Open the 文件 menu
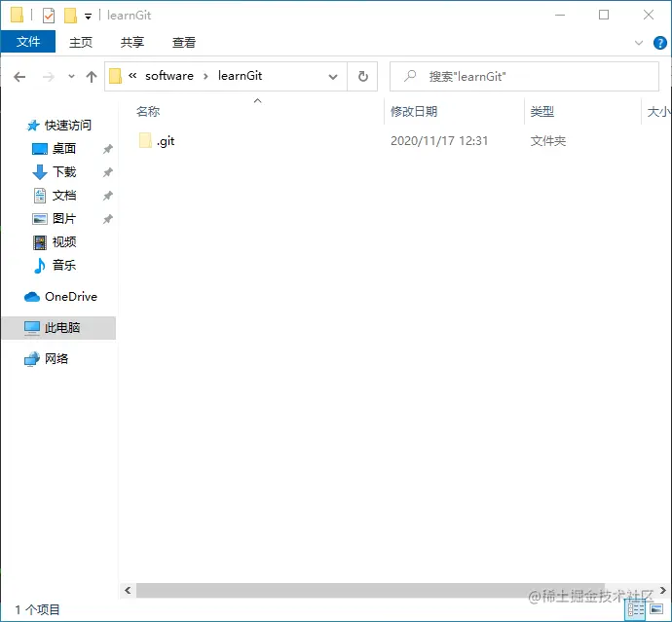This screenshot has width=672, height=622. tap(28, 42)
